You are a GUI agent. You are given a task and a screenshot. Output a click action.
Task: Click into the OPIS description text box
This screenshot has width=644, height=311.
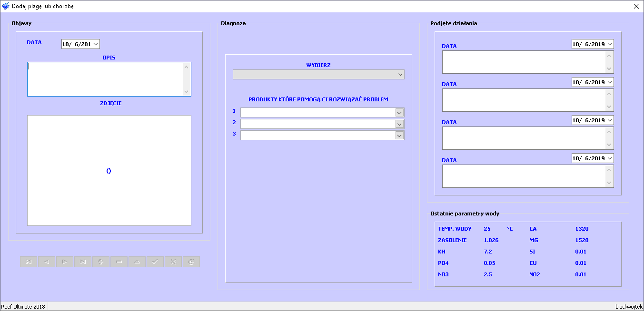tap(105, 79)
